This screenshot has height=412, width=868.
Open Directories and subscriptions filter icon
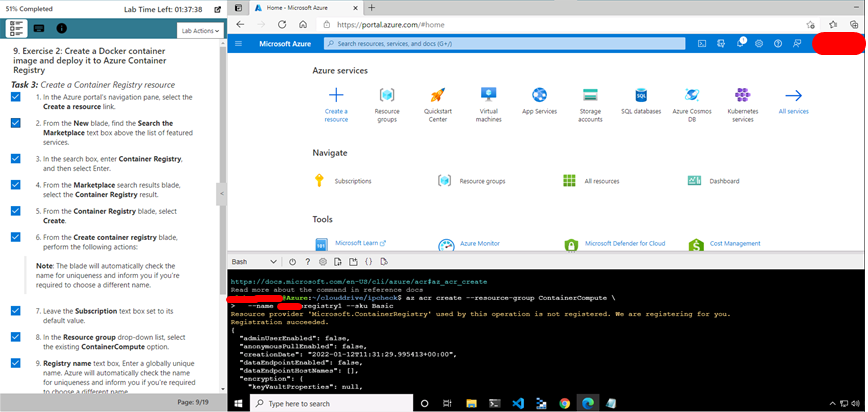[721, 43]
